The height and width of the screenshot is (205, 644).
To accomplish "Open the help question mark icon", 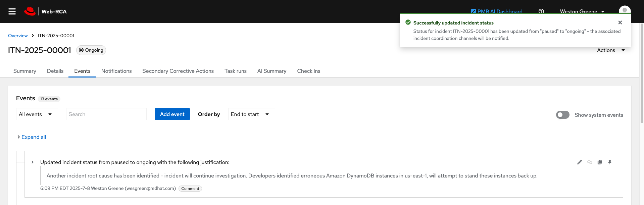I will (x=541, y=11).
